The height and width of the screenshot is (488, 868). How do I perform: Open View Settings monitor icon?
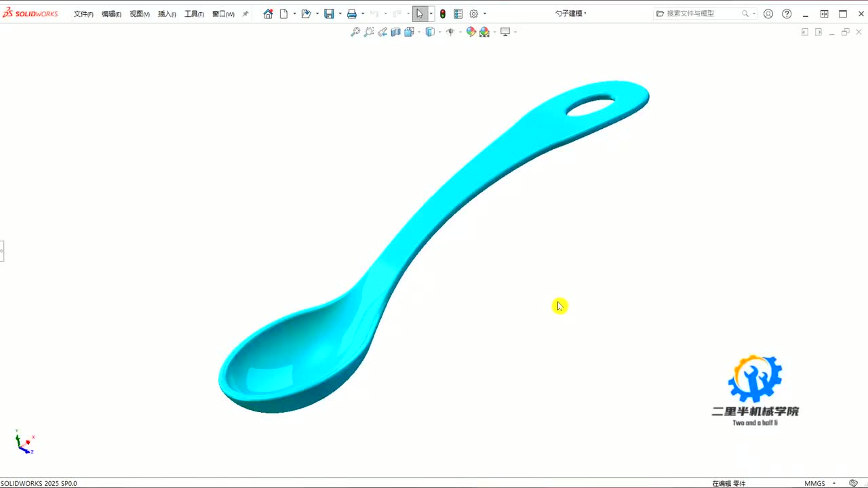click(x=505, y=32)
